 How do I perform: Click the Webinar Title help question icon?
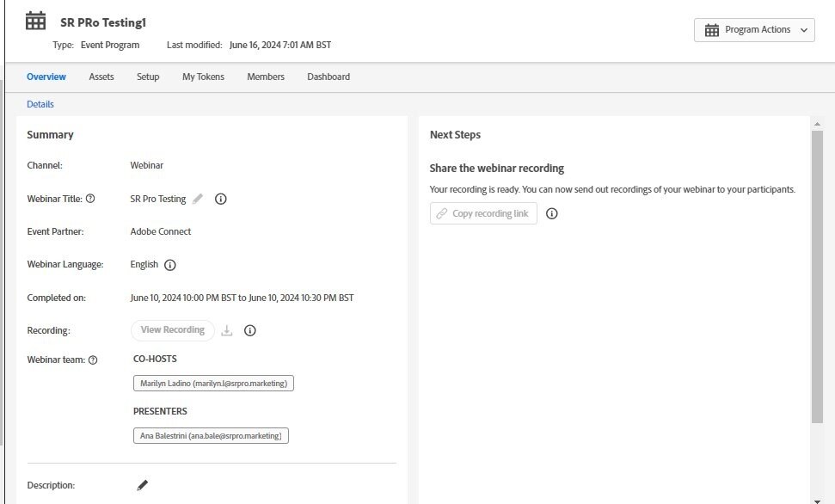coord(90,199)
